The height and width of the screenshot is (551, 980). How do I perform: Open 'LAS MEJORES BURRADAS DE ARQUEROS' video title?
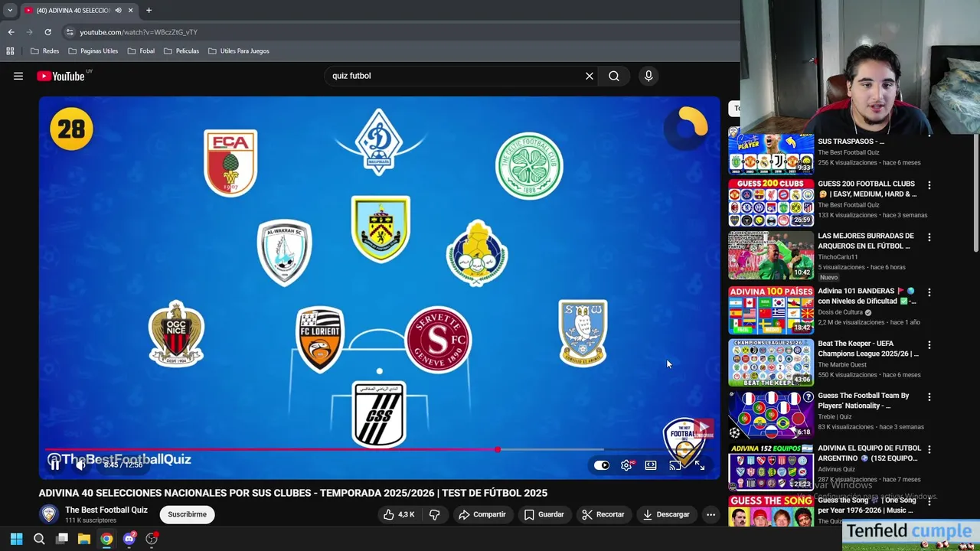[x=866, y=241]
